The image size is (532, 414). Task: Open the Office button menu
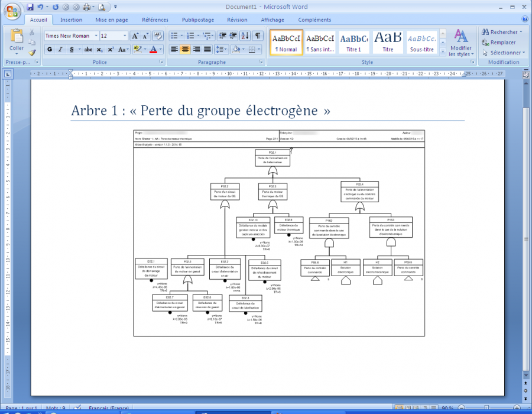point(12,11)
